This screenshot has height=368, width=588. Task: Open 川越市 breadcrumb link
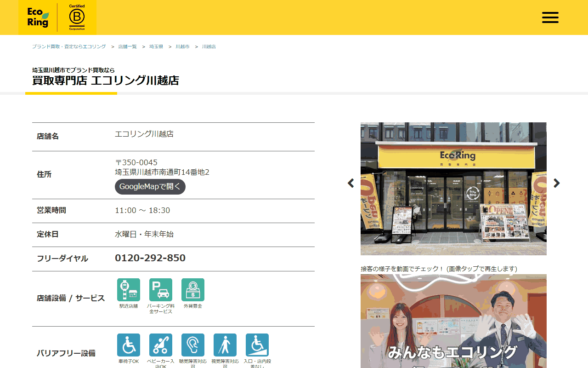[x=182, y=47]
